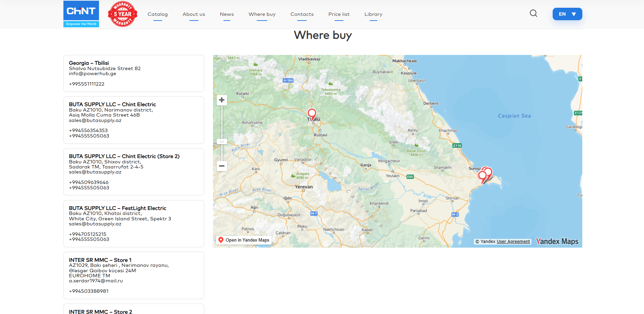Image resolution: width=644 pixels, height=314 pixels.
Task: Open the Library page
Action: 373,14
